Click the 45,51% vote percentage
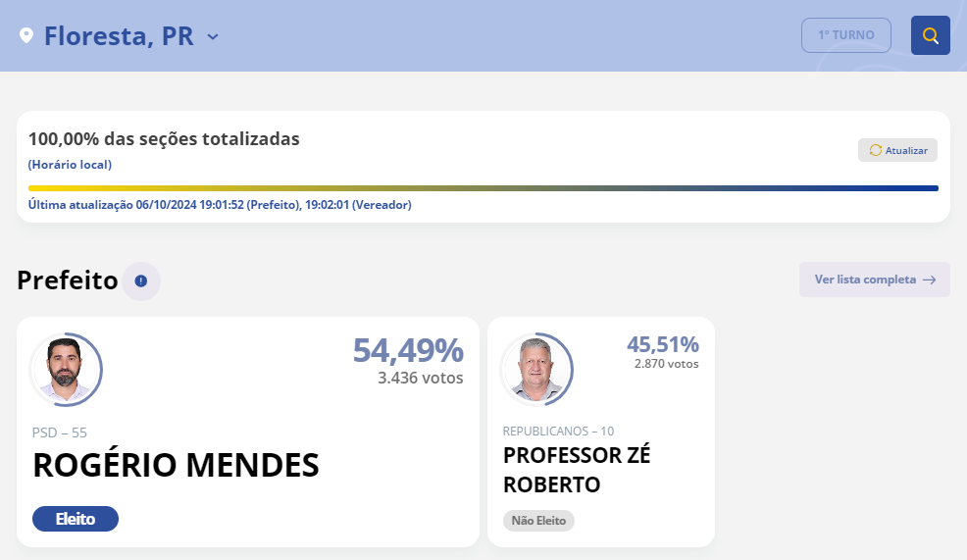 (x=662, y=345)
